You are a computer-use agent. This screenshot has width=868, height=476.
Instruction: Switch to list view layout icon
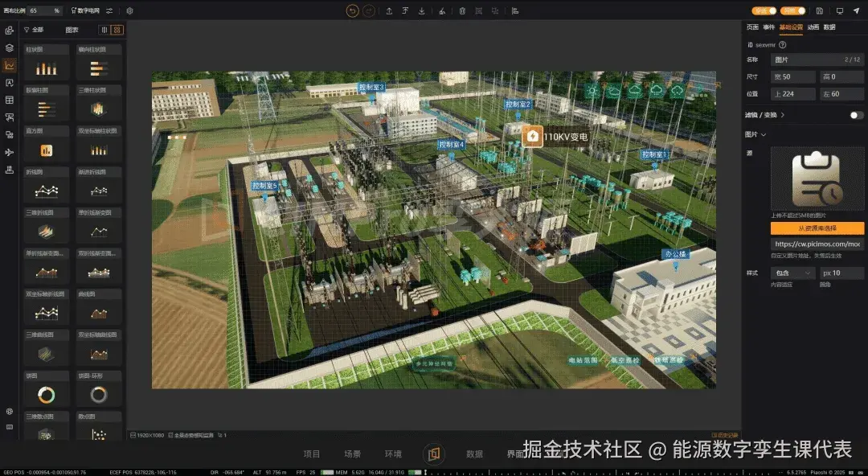pos(104,30)
